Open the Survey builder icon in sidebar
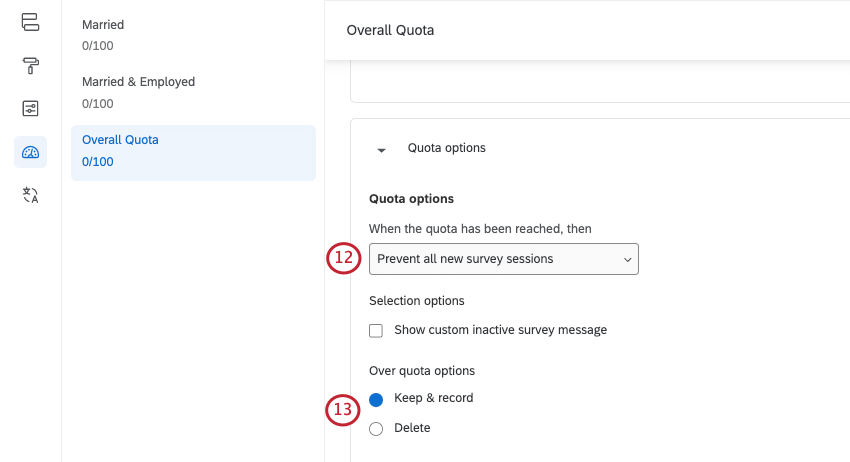The height and width of the screenshot is (462, 850). coord(30,22)
